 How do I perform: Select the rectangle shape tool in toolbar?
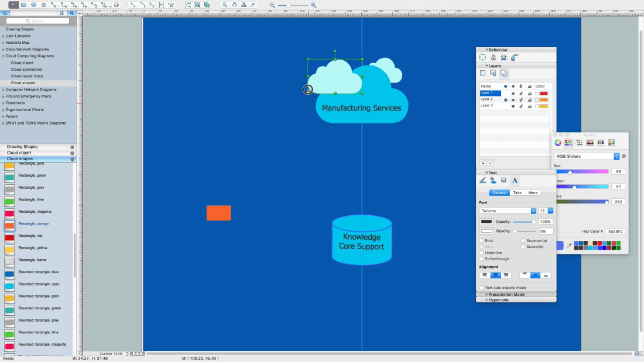tap(23, 5)
